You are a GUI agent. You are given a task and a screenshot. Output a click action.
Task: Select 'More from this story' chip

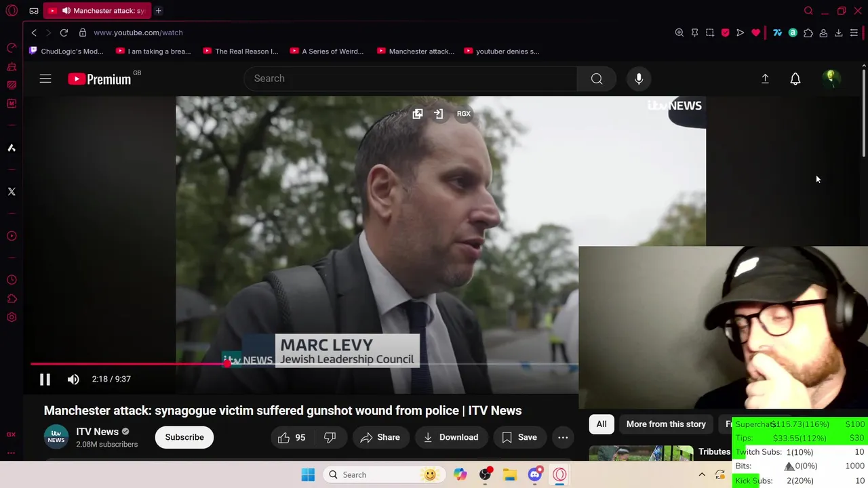tap(666, 424)
